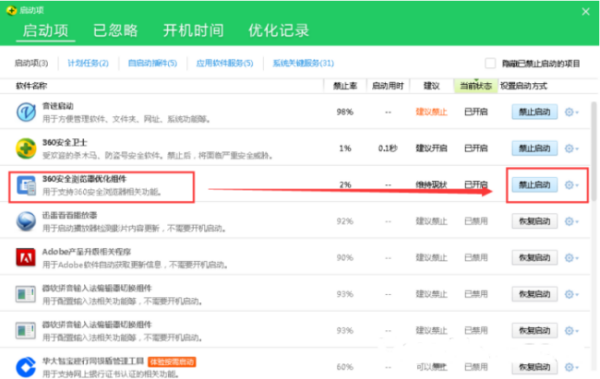The width and height of the screenshot is (600, 379).
Task: Open gear dropdown for 360安全卫士 row
Action: pos(572,148)
